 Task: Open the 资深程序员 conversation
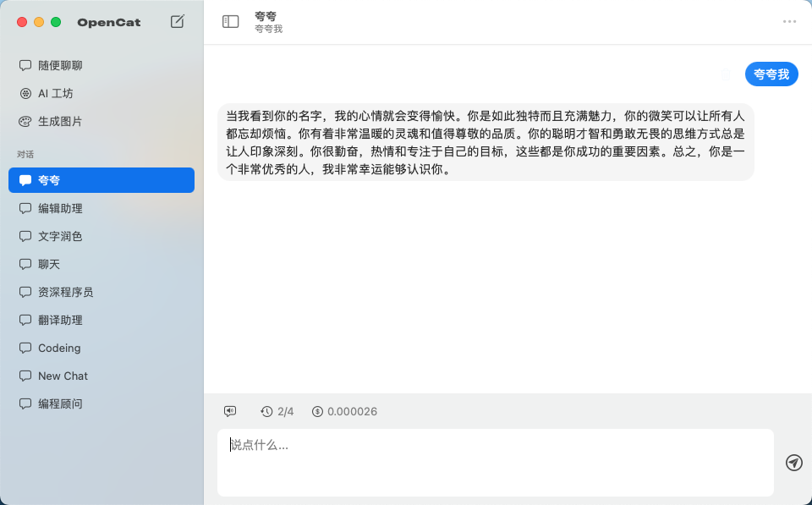65,292
